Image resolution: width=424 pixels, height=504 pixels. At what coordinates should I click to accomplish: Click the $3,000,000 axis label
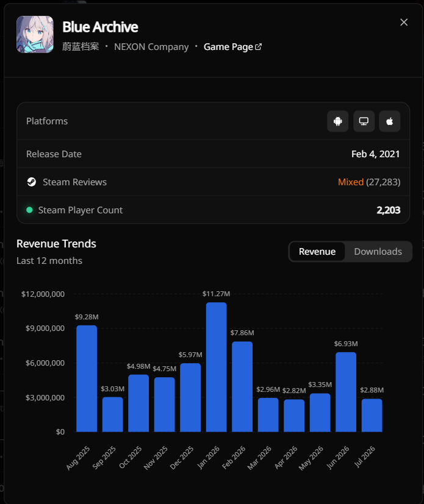pyautogui.click(x=45, y=397)
